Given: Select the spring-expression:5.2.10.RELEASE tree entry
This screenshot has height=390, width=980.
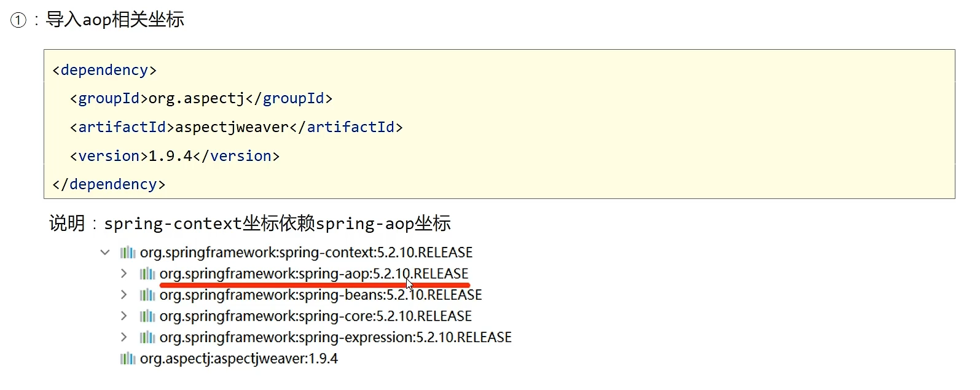Looking at the screenshot, I should click(x=335, y=337).
